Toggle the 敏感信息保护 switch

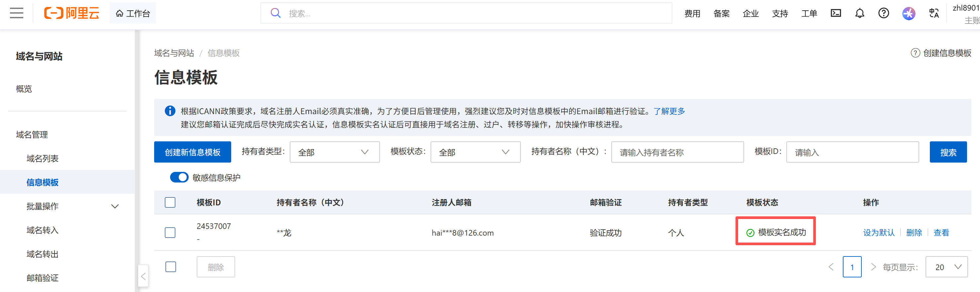(179, 178)
